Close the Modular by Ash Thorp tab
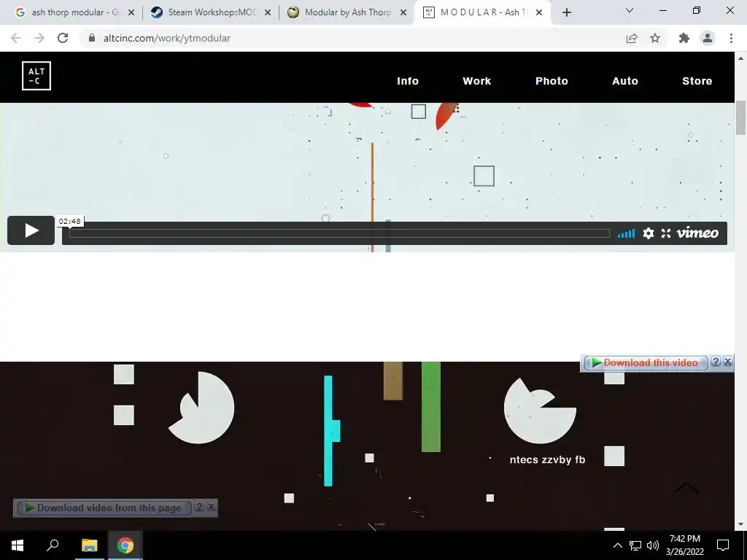This screenshot has width=747, height=560. pos(403,12)
